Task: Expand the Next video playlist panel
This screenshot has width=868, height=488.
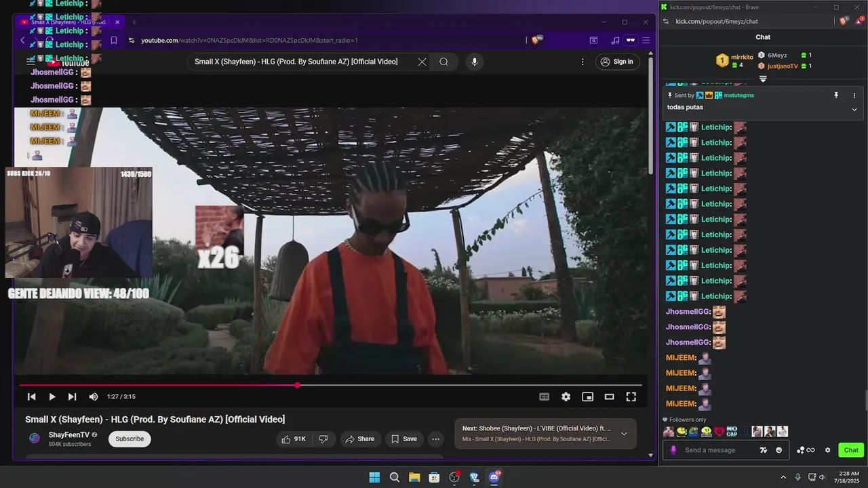Action: point(624,434)
